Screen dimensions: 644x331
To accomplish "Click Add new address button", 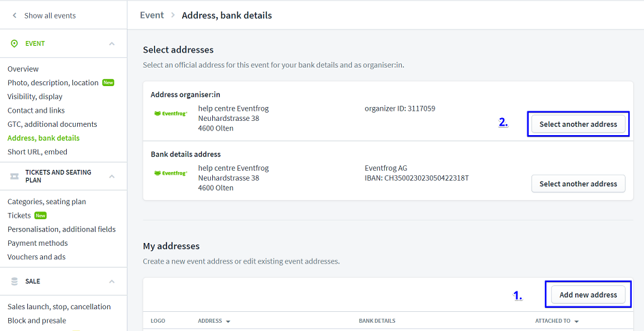I will [587, 295].
